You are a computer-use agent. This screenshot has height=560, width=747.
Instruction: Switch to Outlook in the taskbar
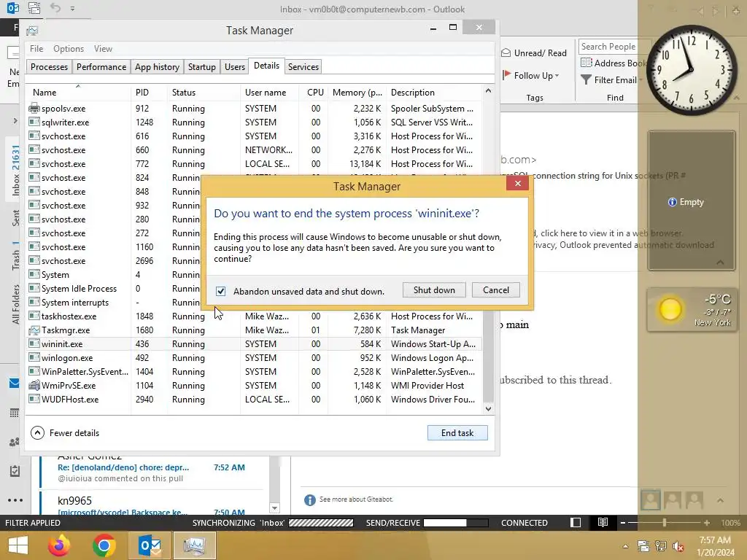(150, 545)
